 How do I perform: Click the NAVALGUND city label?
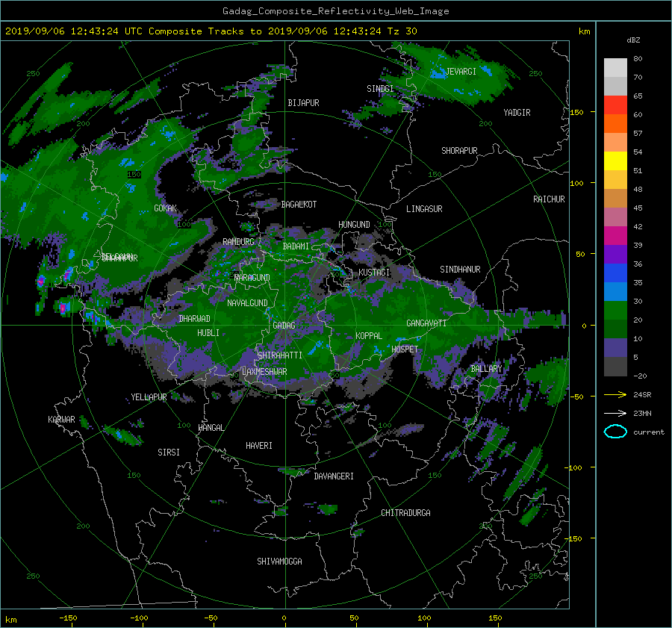(x=247, y=303)
